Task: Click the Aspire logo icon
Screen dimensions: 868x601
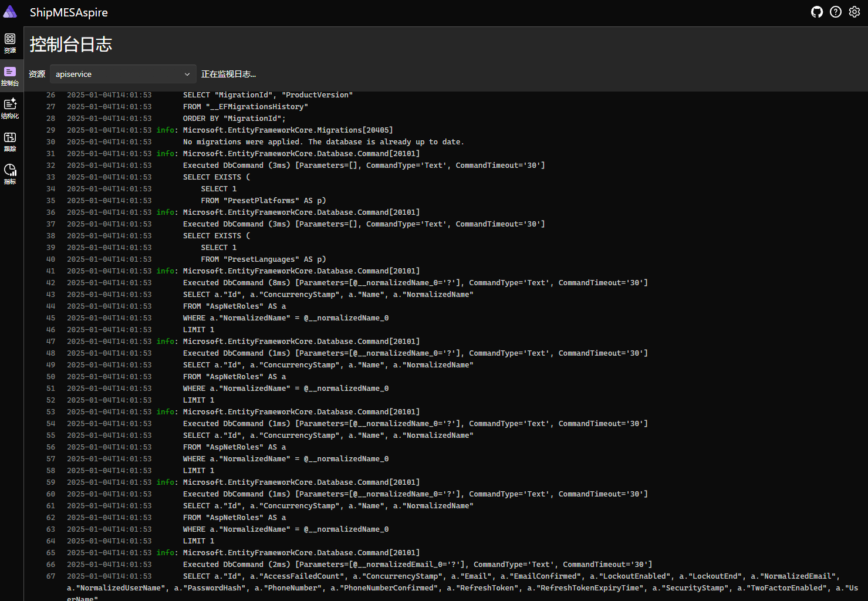Action: (10, 12)
